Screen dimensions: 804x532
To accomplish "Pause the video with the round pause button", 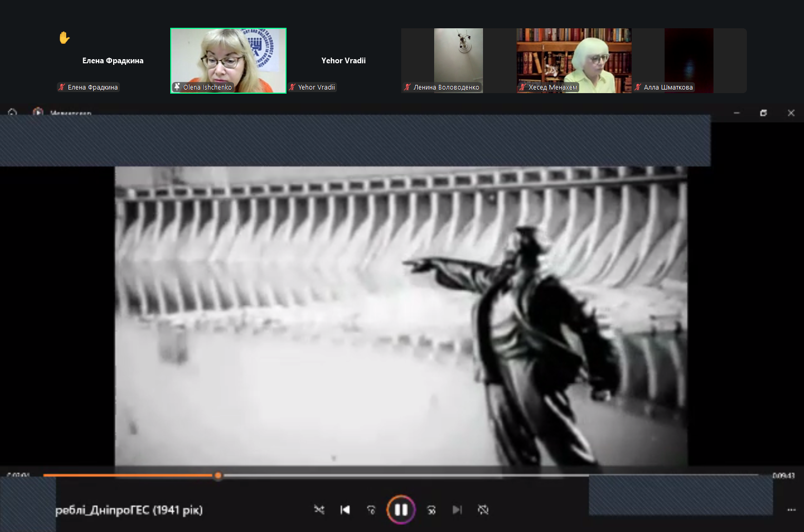I will 401,509.
